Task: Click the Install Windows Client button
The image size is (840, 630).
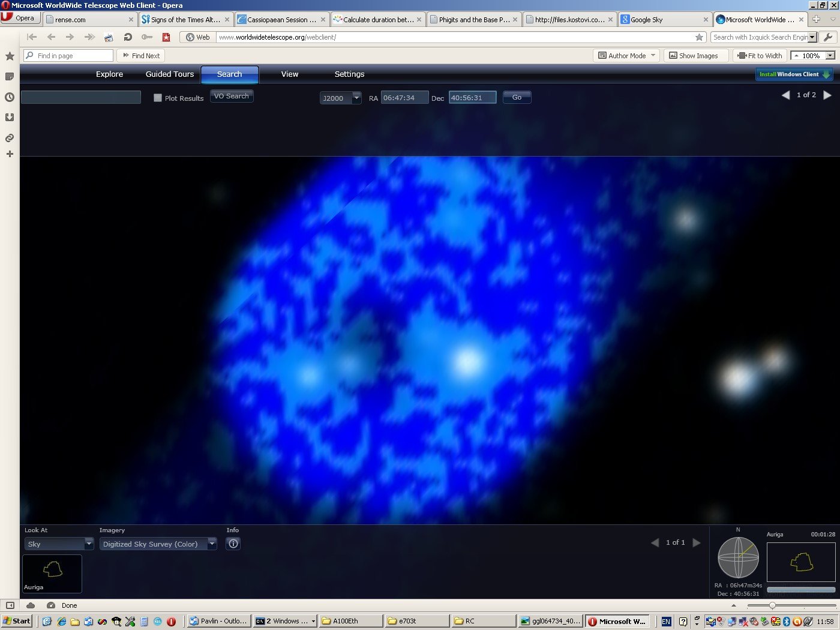Action: point(794,74)
